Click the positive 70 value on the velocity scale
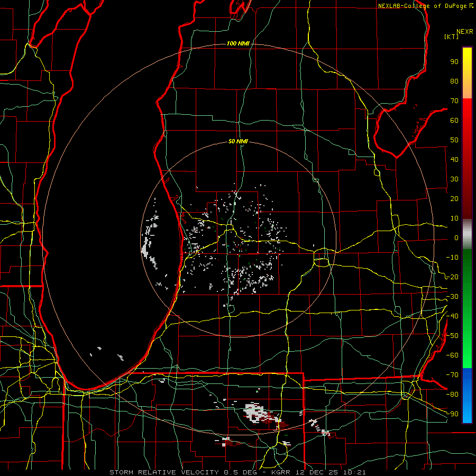 coord(454,101)
